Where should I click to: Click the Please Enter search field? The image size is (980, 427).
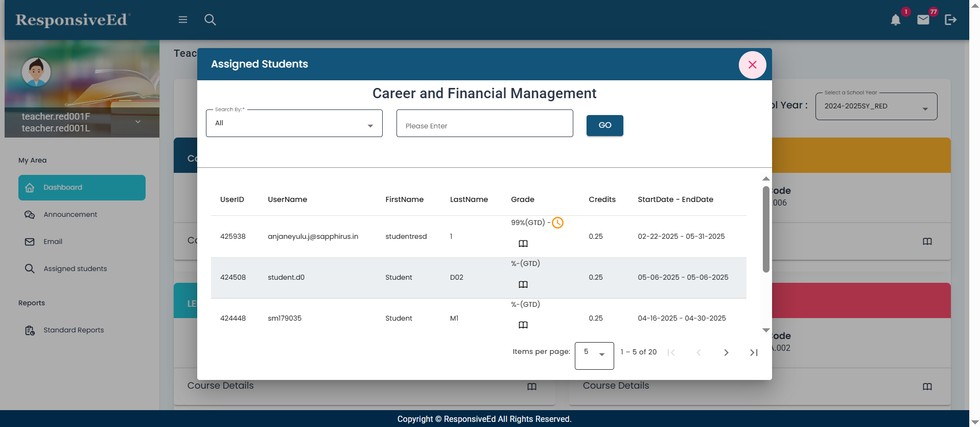tap(484, 124)
